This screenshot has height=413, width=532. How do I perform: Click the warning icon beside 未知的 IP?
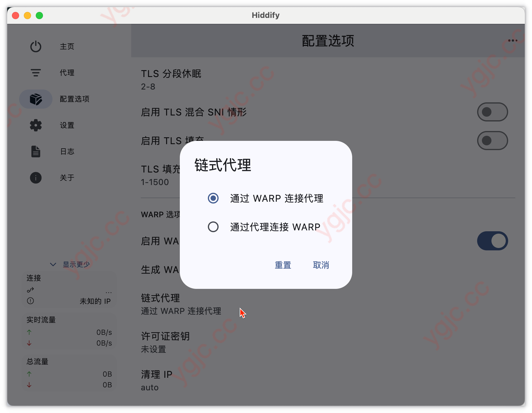pyautogui.click(x=30, y=301)
